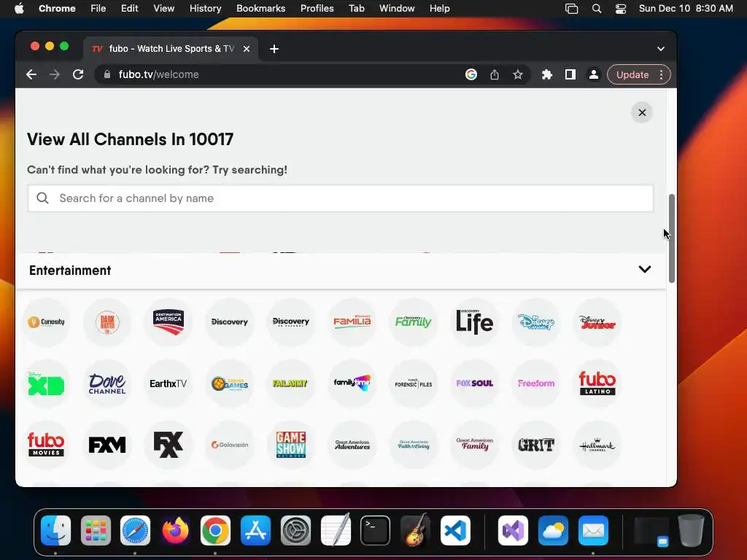Launch Firefox from the Dock
The width and height of the screenshot is (747, 560).
click(x=175, y=531)
